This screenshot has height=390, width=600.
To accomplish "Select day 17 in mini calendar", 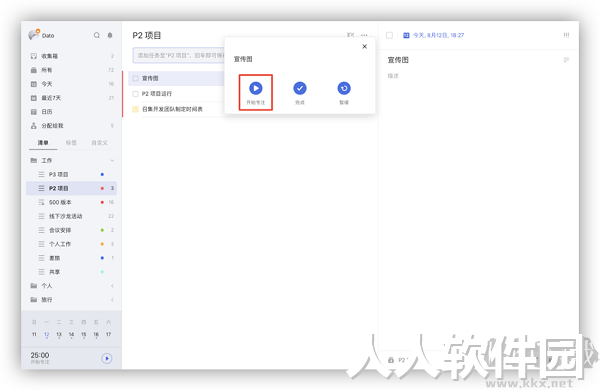I will click(109, 335).
